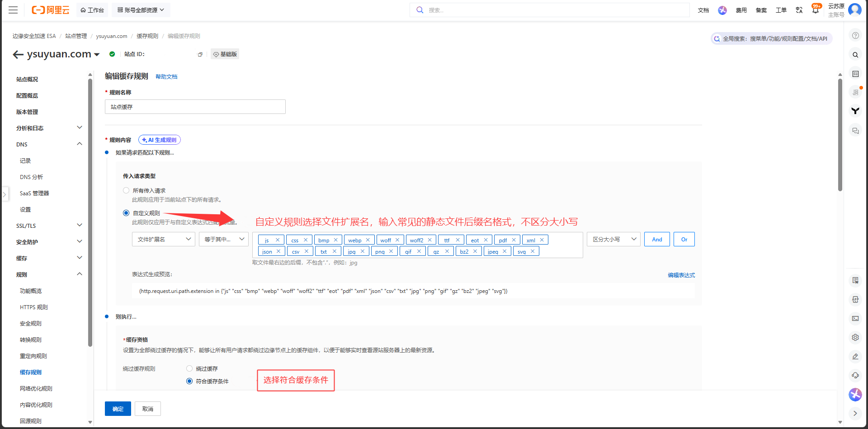Expand the right sidebar with the chevron arrow
This screenshot has height=429, width=868.
pos(855,413)
